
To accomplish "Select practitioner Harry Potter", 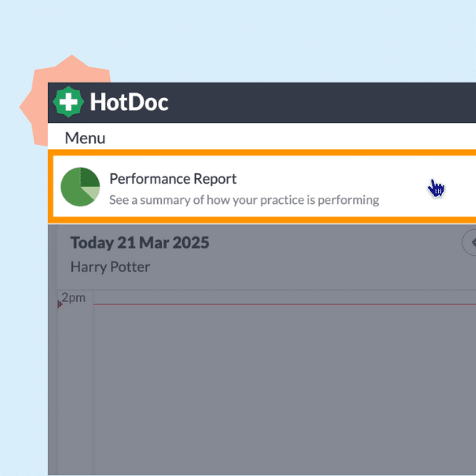I will click(x=110, y=267).
